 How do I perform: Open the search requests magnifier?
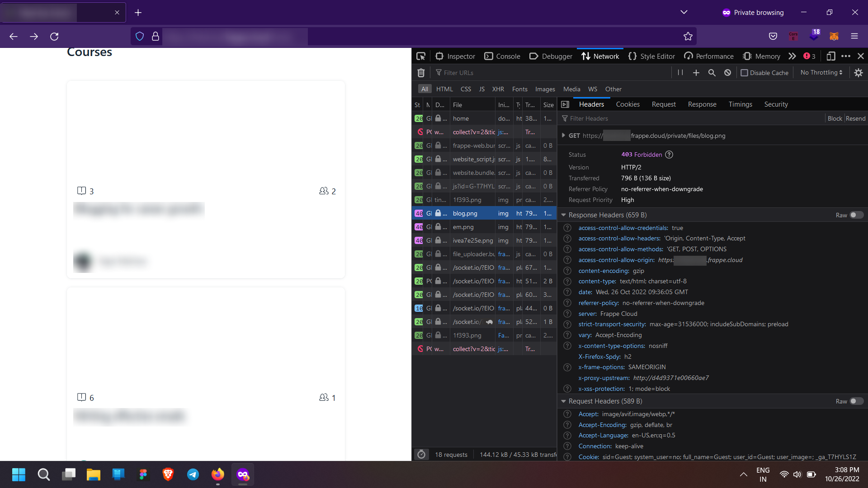coord(712,72)
